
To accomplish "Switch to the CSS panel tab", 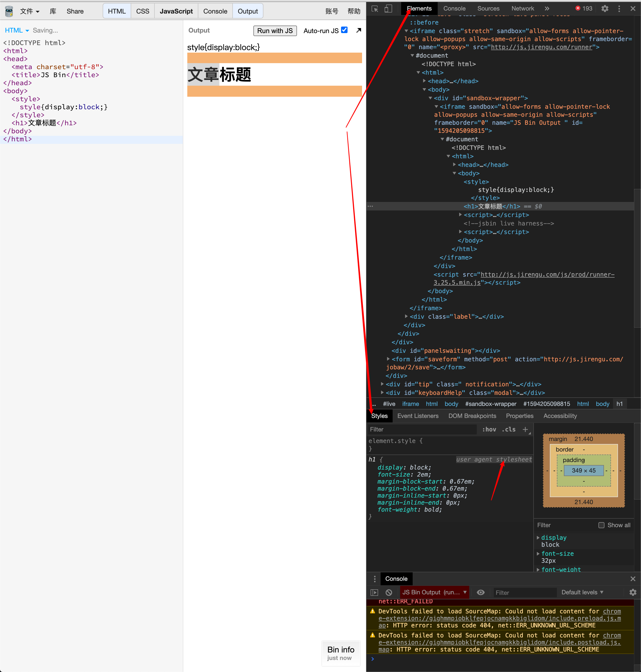I will click(142, 11).
